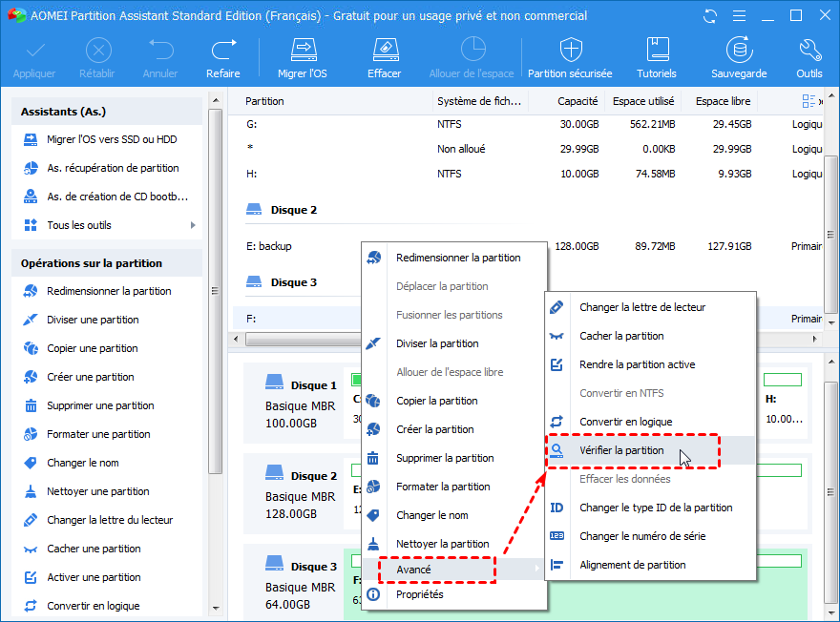
Task: Click sidebar Nettoyer une partition broom icon
Action: pyautogui.click(x=31, y=491)
